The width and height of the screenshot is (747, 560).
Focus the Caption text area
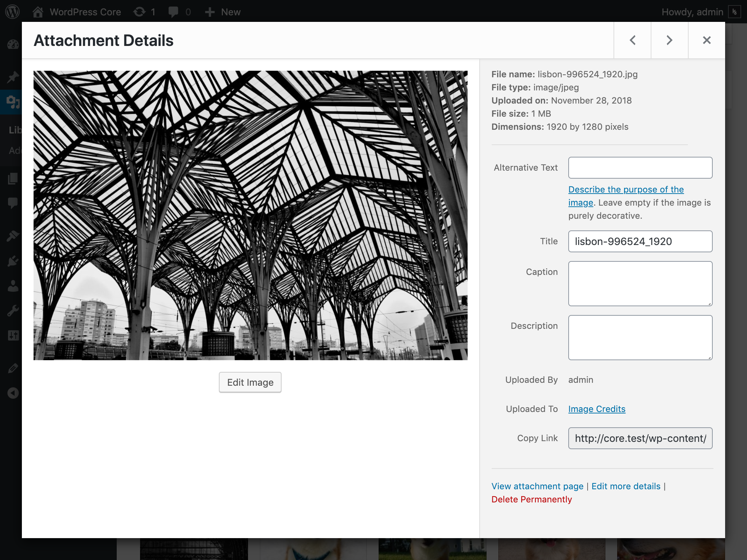640,284
